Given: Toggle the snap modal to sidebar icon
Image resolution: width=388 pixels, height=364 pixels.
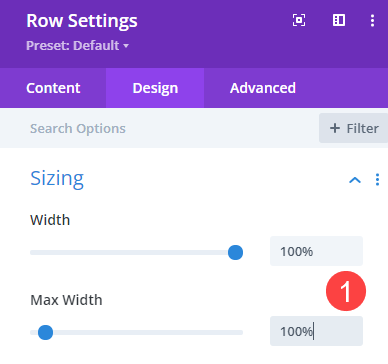Looking at the screenshot, I should tap(339, 20).
